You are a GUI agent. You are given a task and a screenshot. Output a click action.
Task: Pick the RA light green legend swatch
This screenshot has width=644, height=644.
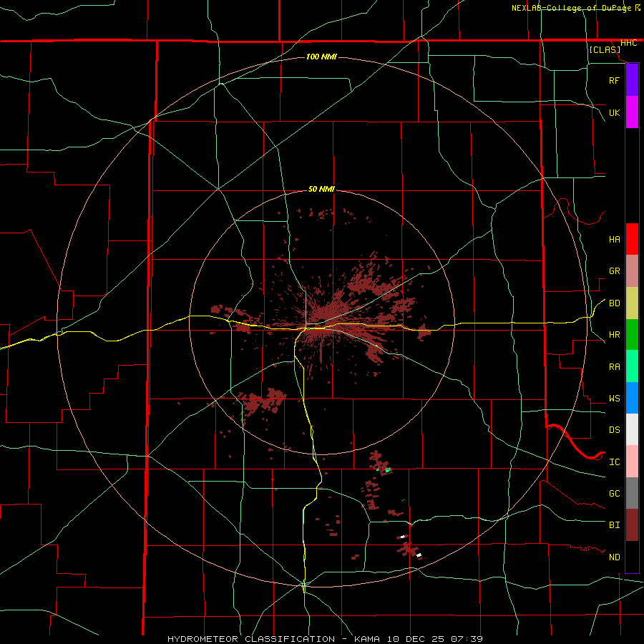pos(632,366)
